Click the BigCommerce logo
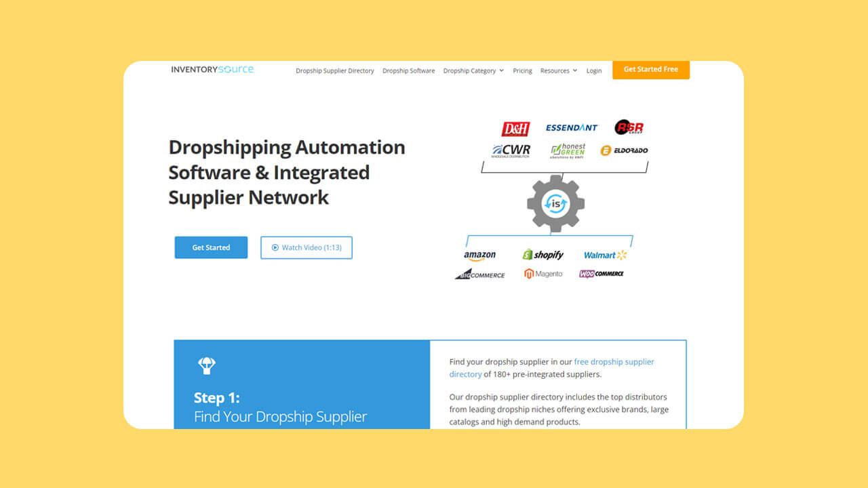Image resolution: width=868 pixels, height=488 pixels. point(479,274)
